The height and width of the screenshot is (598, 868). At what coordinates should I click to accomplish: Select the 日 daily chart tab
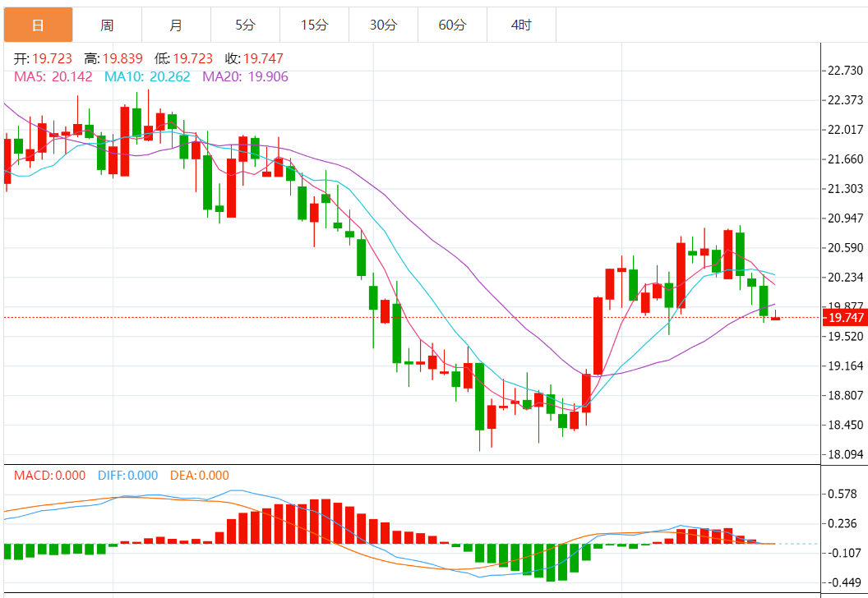click(38, 25)
